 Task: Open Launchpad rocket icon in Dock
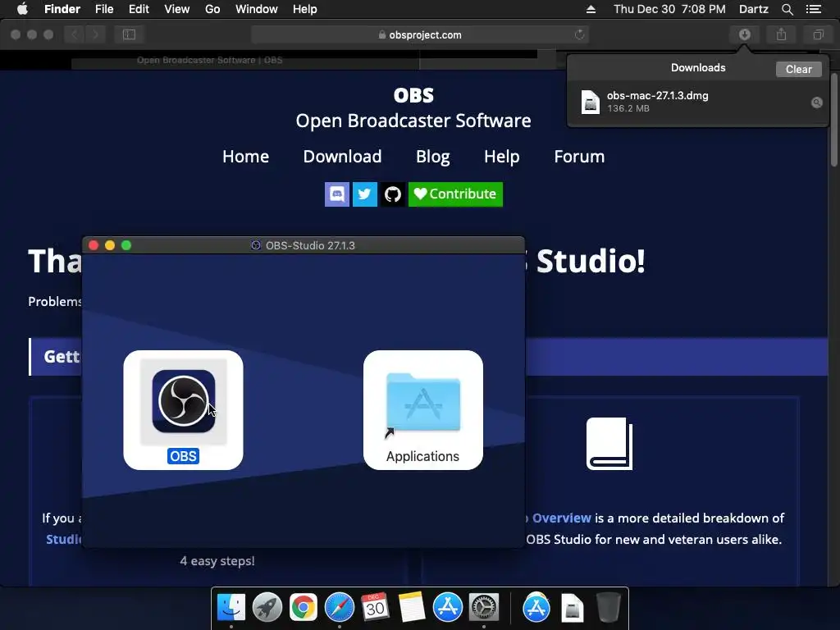click(x=267, y=608)
